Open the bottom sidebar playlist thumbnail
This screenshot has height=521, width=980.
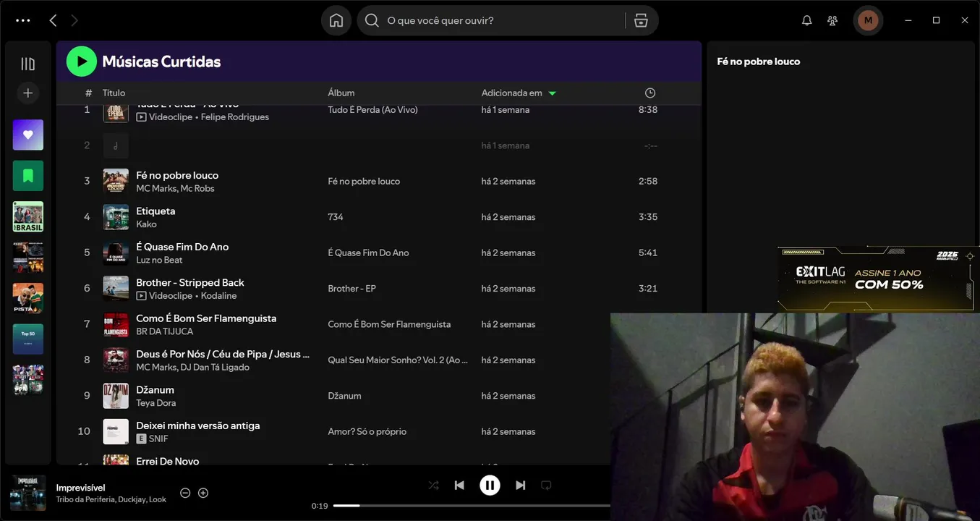pyautogui.click(x=28, y=379)
